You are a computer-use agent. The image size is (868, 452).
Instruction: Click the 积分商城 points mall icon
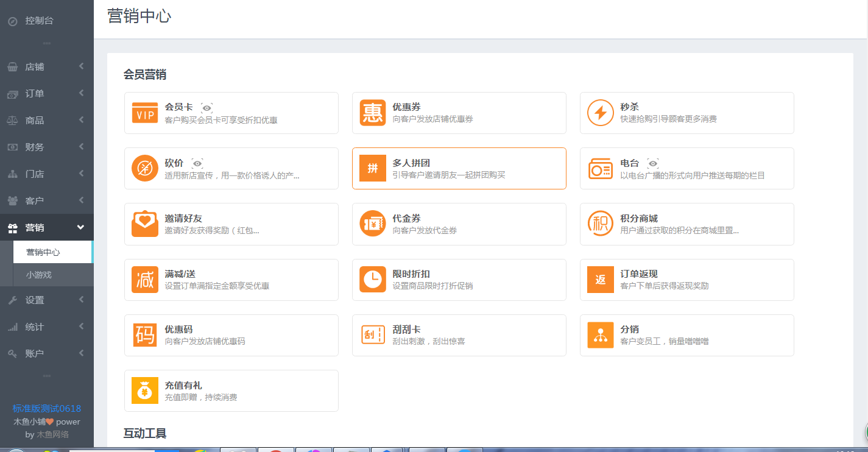[600, 224]
